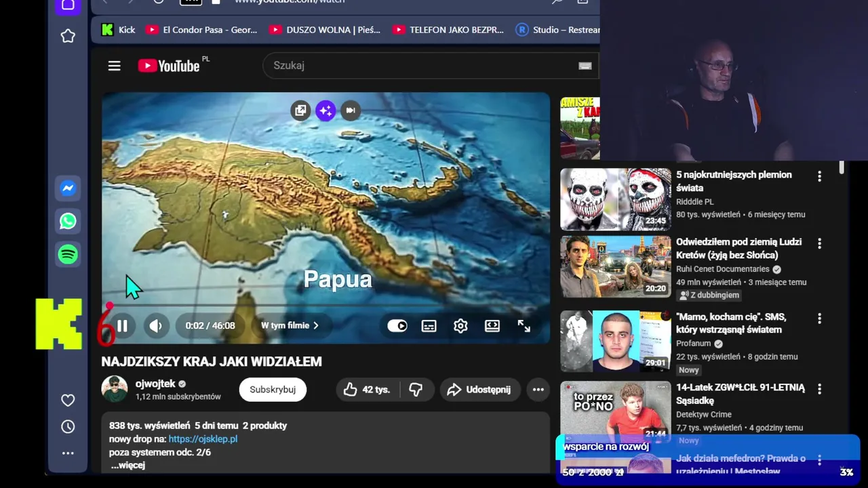Click the video pop-out icon over player

[300, 110]
